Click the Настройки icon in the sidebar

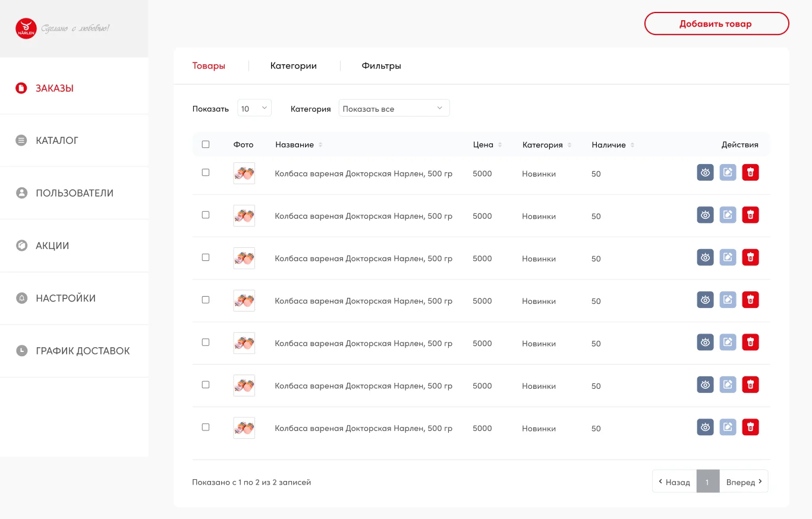[21, 298]
